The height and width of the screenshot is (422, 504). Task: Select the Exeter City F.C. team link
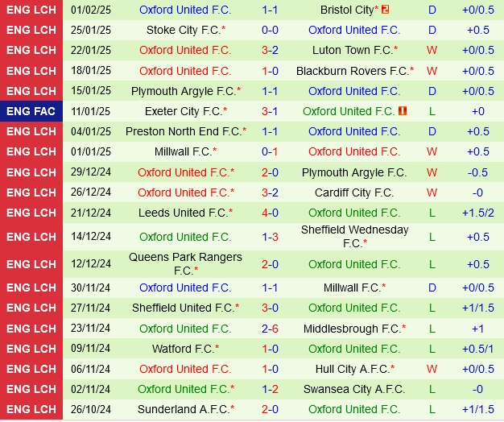[184, 111]
